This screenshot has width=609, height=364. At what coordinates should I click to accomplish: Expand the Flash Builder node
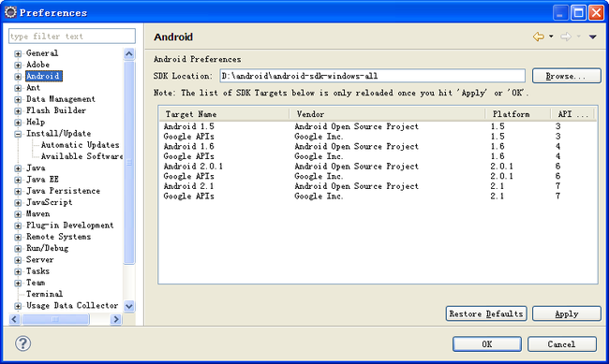coord(18,111)
